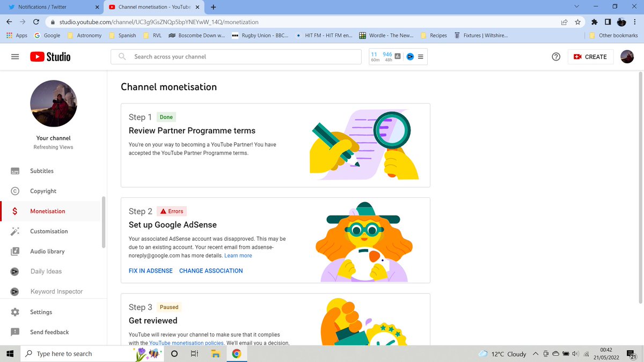Click the Copyright sidebar icon
The image size is (644, 362).
(x=15, y=191)
